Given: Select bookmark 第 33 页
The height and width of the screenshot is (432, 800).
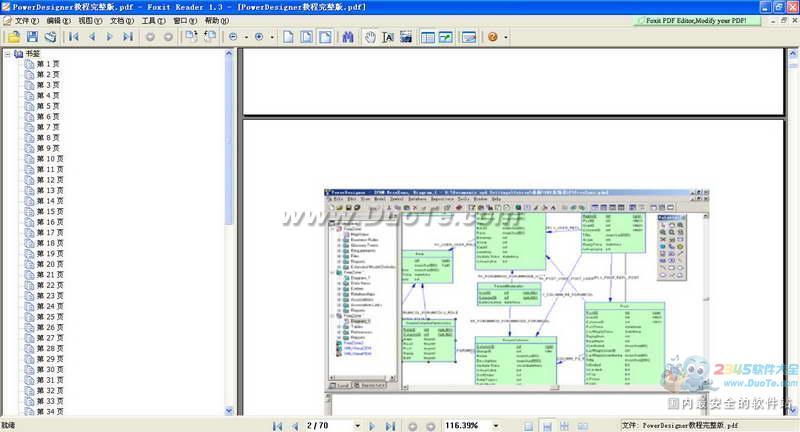Looking at the screenshot, I should (50, 401).
